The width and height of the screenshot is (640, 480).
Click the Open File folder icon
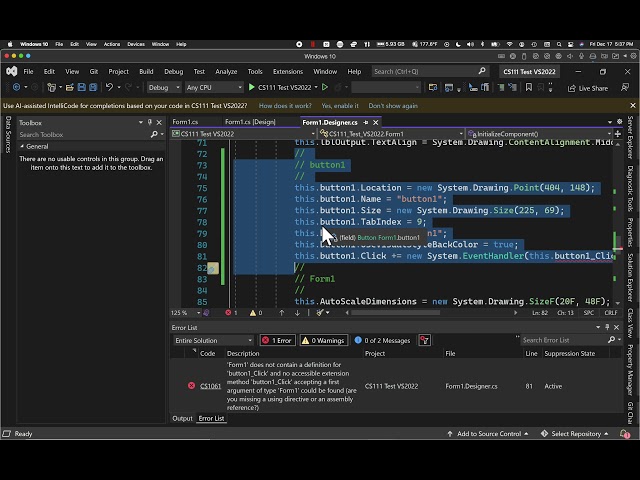[x=69, y=87]
